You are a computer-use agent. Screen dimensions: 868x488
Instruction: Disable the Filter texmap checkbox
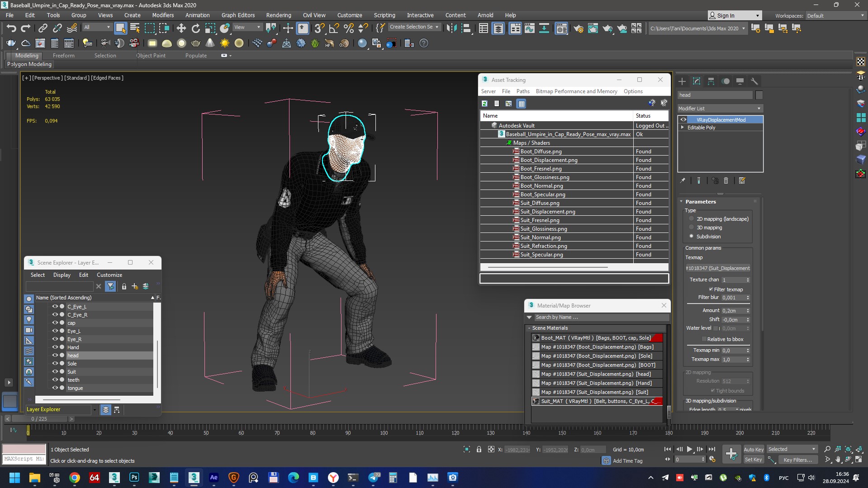tap(711, 289)
